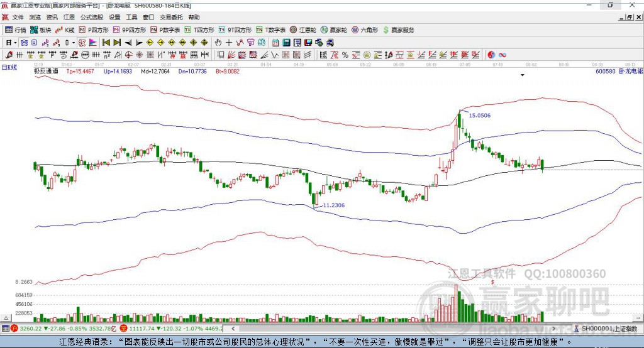Screen dimensions: 644x348
Task: Click the 极反通道 indicator label
Action: click(x=46, y=71)
